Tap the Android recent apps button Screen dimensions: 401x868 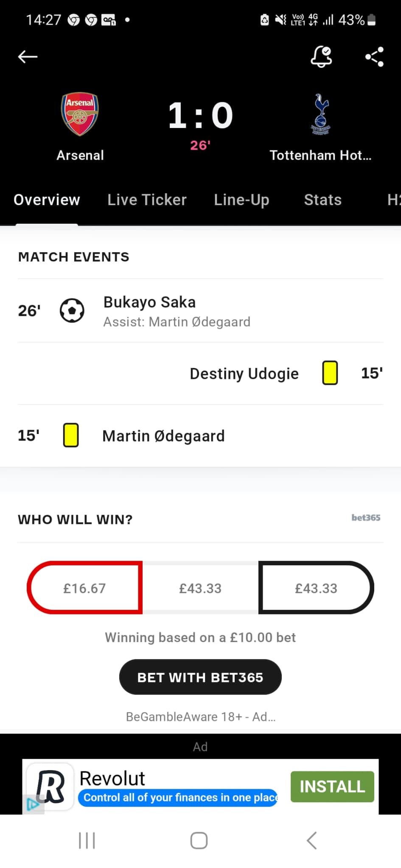pos(87,840)
